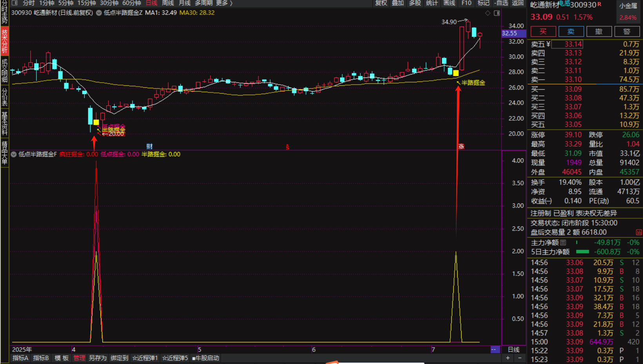Zoom out chart with the minus button
This screenshot has width=643, height=364.
520,358
